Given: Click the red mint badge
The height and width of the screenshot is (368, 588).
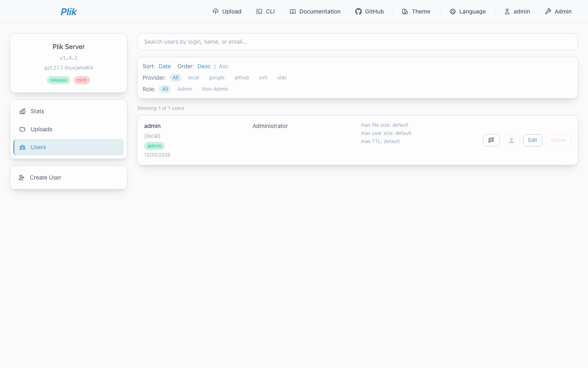Looking at the screenshot, I should pyautogui.click(x=82, y=80).
